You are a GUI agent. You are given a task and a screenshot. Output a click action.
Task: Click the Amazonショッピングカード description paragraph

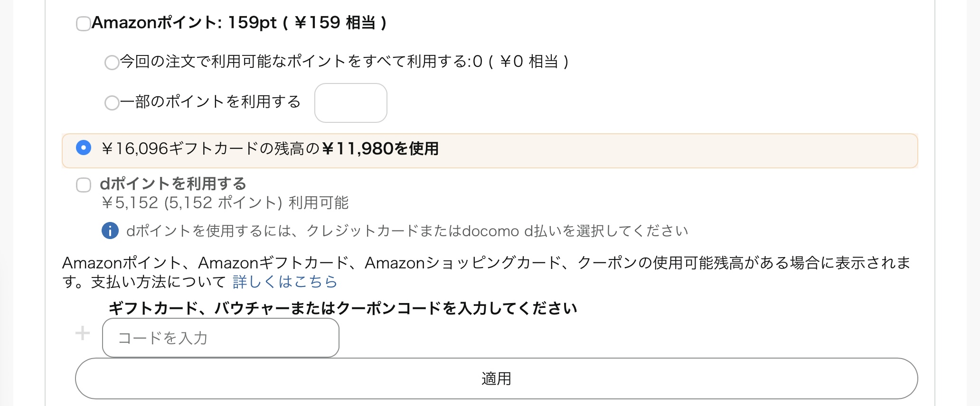pyautogui.click(x=486, y=263)
